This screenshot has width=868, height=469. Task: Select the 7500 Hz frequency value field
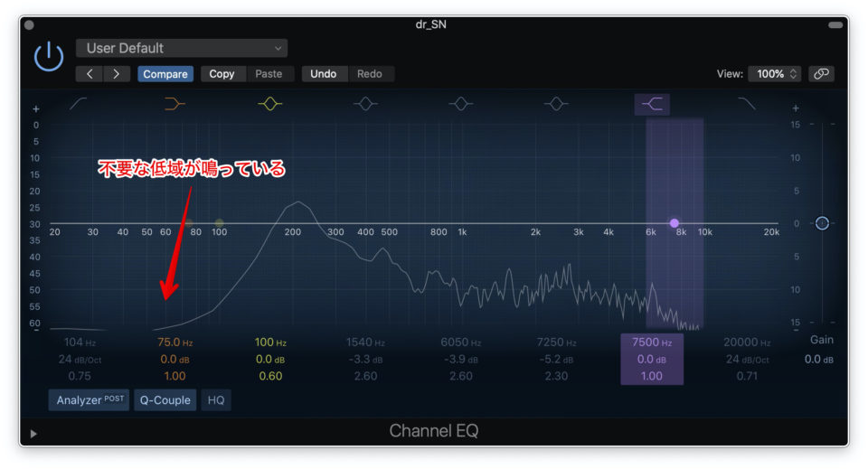651,342
